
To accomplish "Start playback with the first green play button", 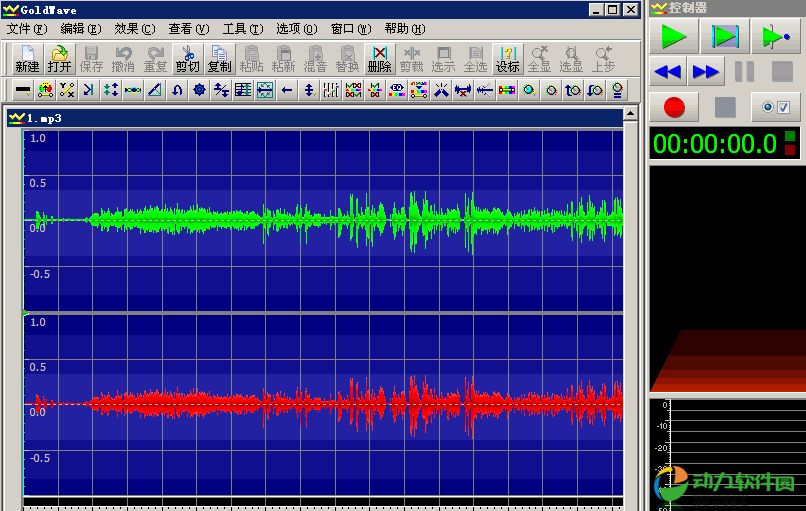I will (674, 38).
